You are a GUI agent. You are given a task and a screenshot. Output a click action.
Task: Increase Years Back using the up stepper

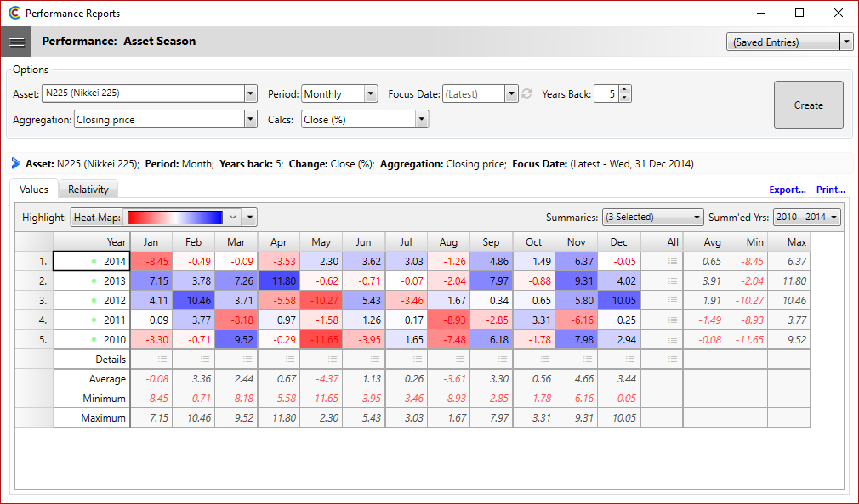623,89
